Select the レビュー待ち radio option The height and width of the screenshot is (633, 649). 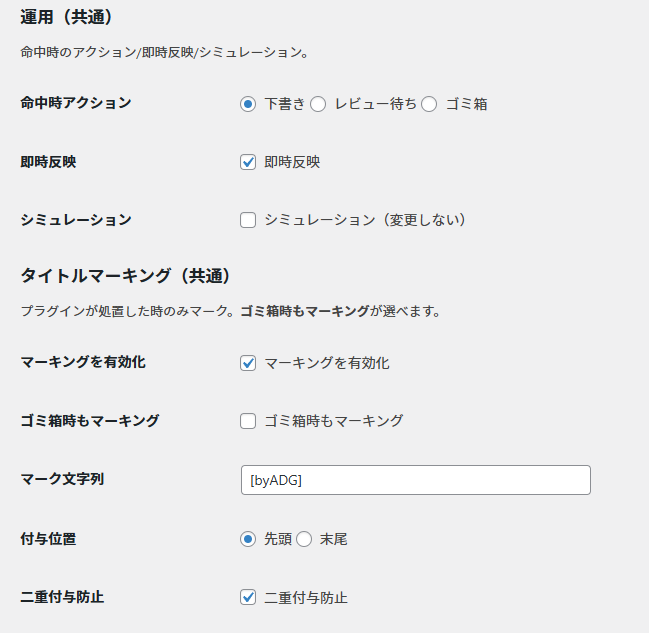[x=318, y=104]
